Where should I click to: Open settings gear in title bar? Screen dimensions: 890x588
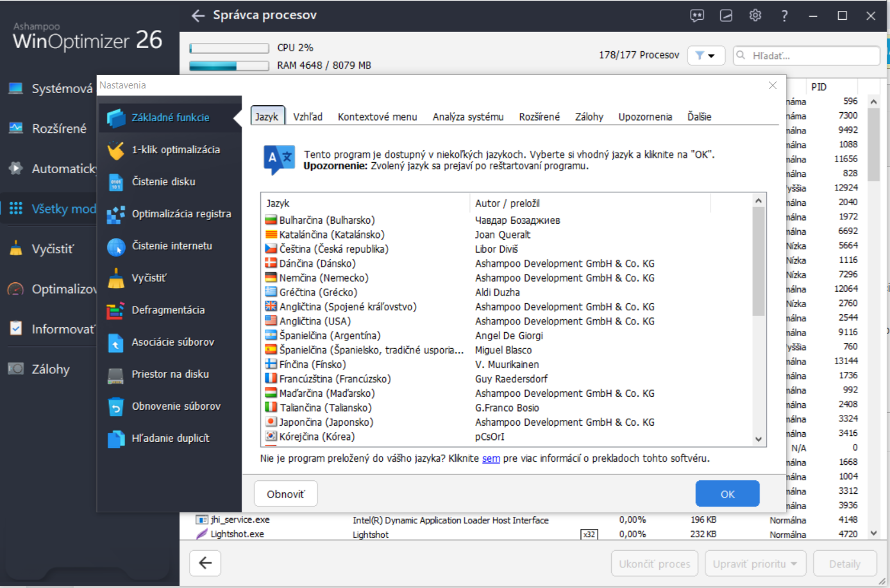click(x=755, y=15)
